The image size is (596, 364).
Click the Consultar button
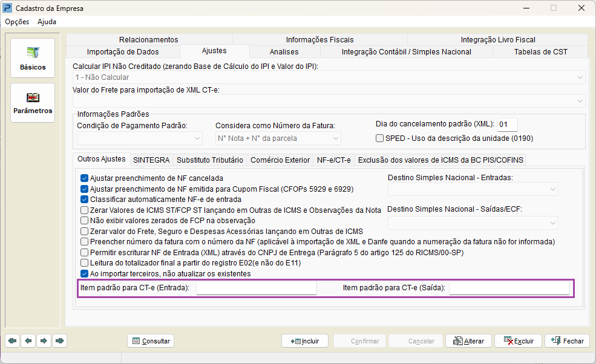pos(151,341)
